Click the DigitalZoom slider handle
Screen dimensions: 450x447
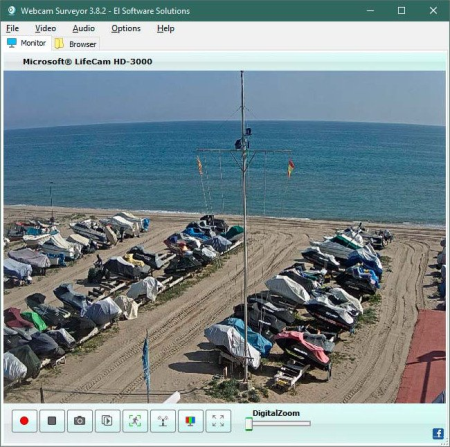(x=249, y=424)
